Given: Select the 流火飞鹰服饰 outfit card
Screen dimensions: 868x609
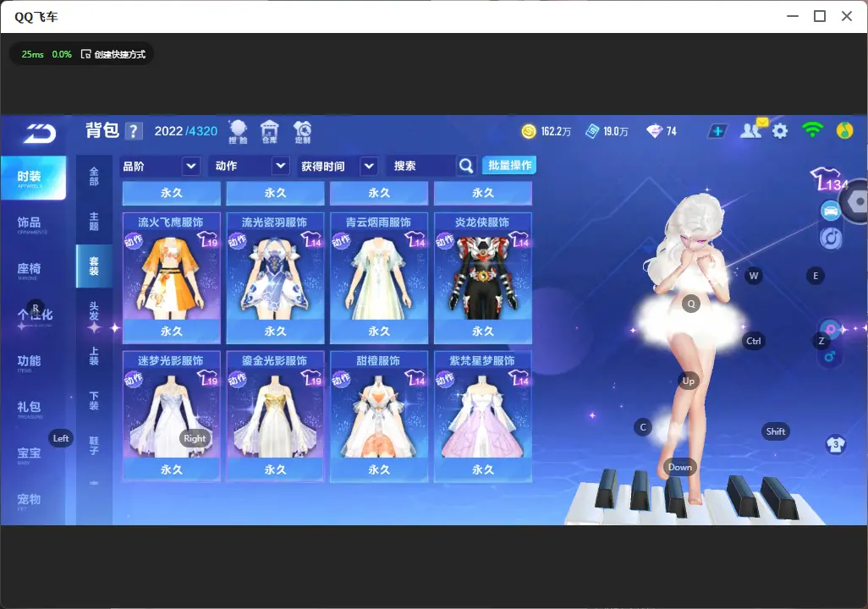Looking at the screenshot, I should click(x=172, y=277).
